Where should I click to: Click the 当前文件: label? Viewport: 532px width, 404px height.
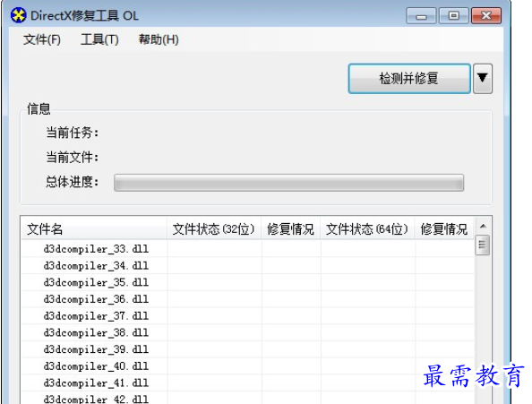[x=72, y=157]
